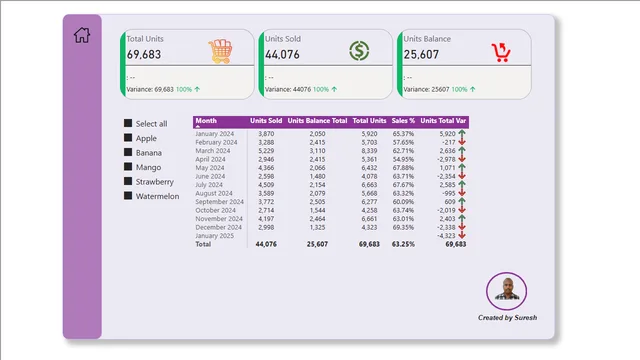This screenshot has width=640, height=360.
Task: Click green variance arrow on Units Sold card
Action: [334, 89]
